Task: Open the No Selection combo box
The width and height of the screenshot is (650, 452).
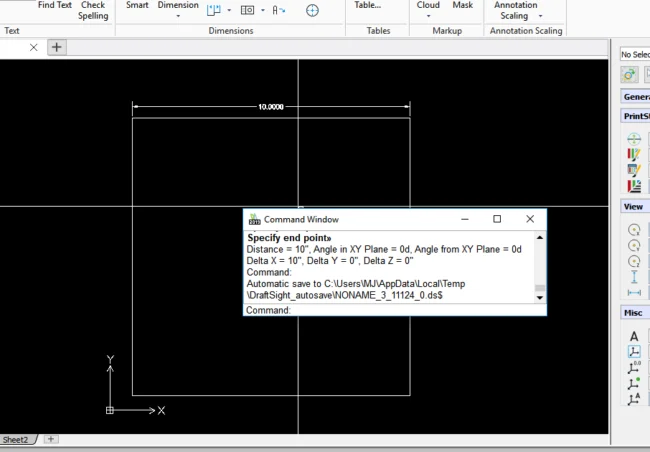Action: (634, 54)
